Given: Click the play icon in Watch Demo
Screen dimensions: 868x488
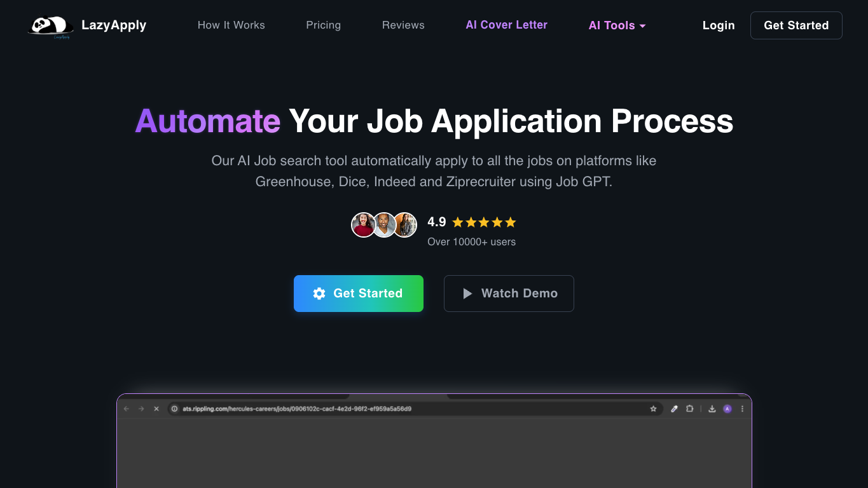Looking at the screenshot, I should click(467, 294).
